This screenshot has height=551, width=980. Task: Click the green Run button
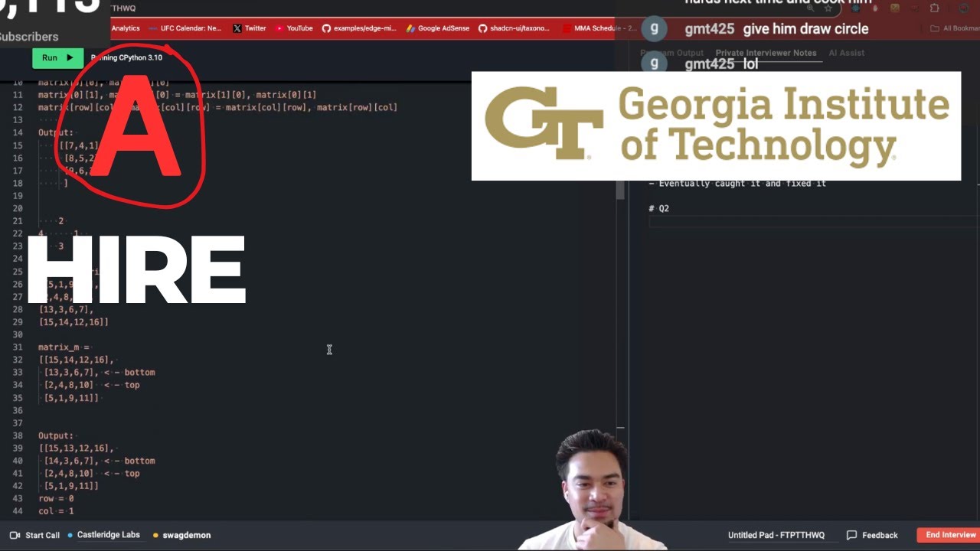pyautogui.click(x=57, y=57)
